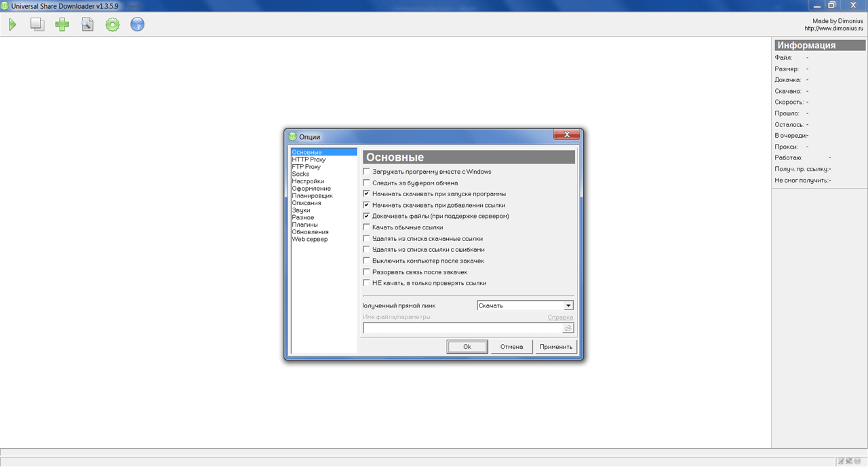868x467 pixels.
Task: Enable НЕ качать, а только проверять ссылки
Action: click(367, 283)
